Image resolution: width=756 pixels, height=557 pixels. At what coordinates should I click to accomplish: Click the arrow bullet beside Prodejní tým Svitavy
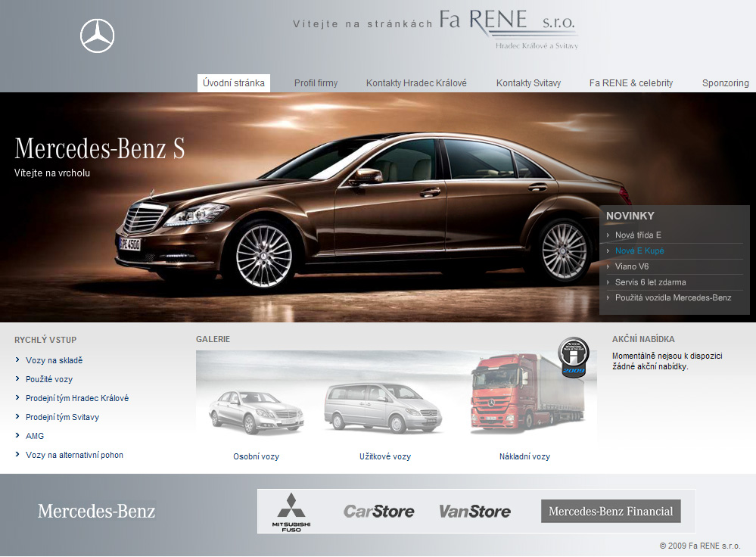point(17,416)
